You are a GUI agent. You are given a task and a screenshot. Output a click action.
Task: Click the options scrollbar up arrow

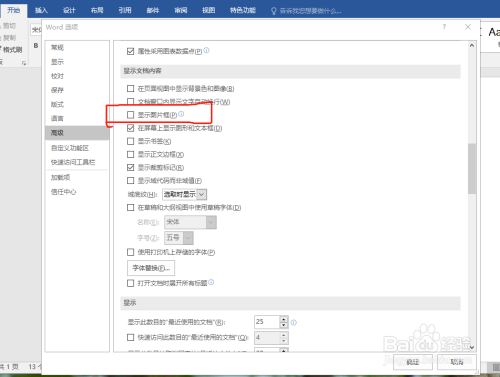pos(472,45)
